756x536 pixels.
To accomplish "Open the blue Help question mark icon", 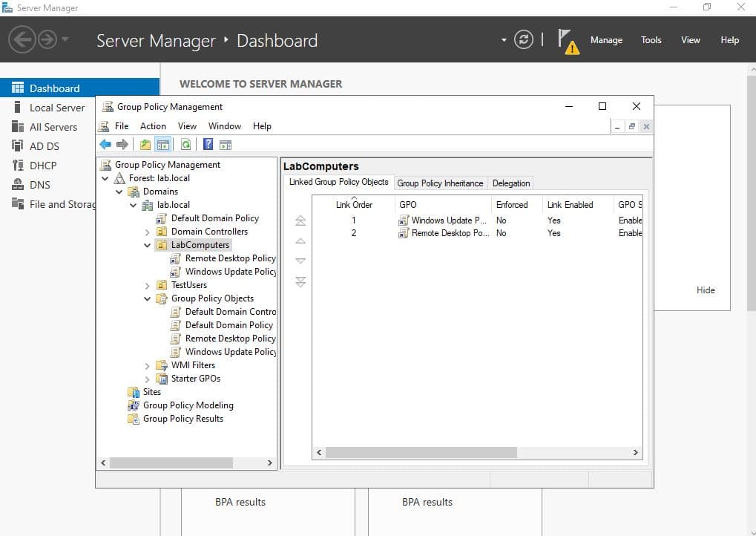I will (x=208, y=145).
